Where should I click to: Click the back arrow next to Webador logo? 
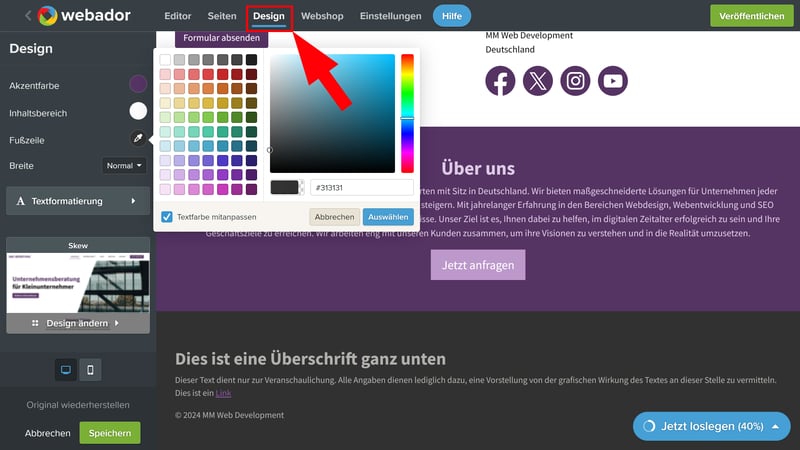coord(27,16)
